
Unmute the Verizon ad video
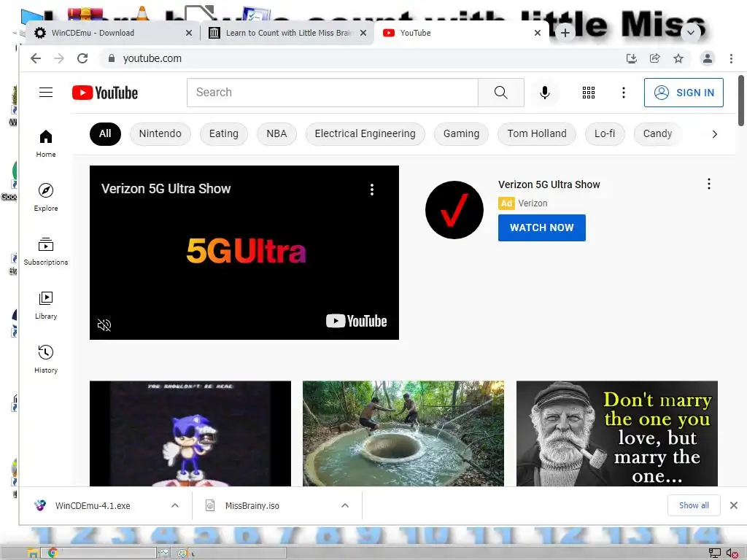pos(104,324)
